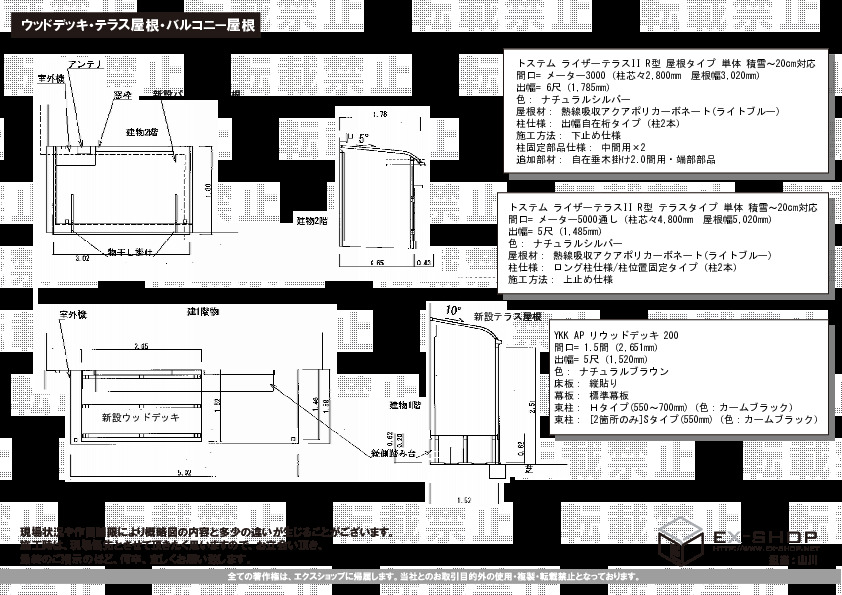
Task: Click the 1.78 dimension above the side view
Action: coord(380,114)
